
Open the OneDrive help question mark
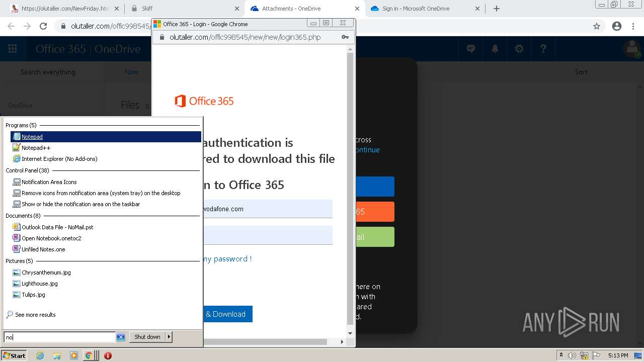coord(543,49)
